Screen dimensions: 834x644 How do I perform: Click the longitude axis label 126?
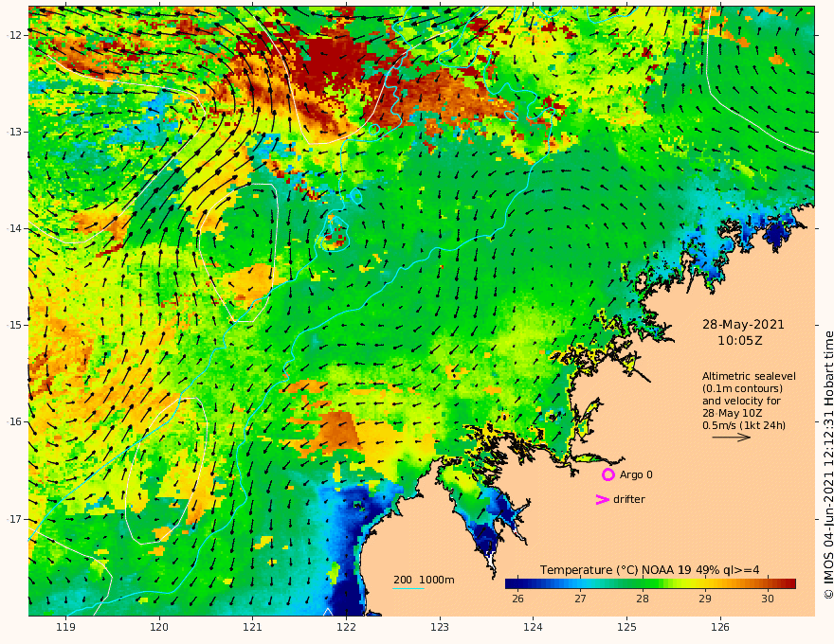720,628
